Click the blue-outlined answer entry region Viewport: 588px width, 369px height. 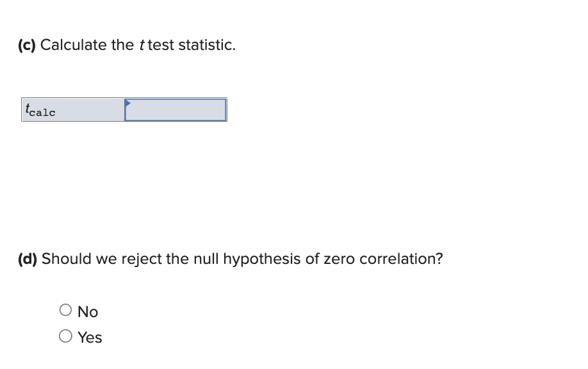pyautogui.click(x=175, y=110)
